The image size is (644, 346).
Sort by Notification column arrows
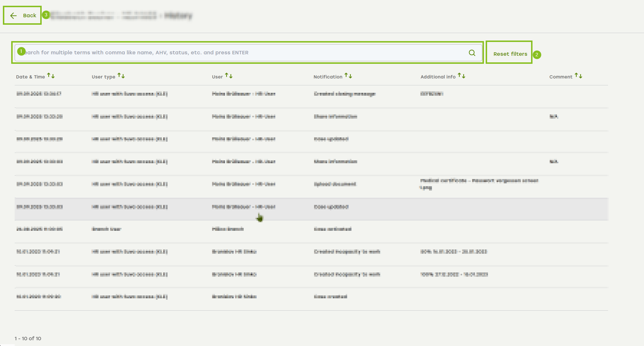348,76
